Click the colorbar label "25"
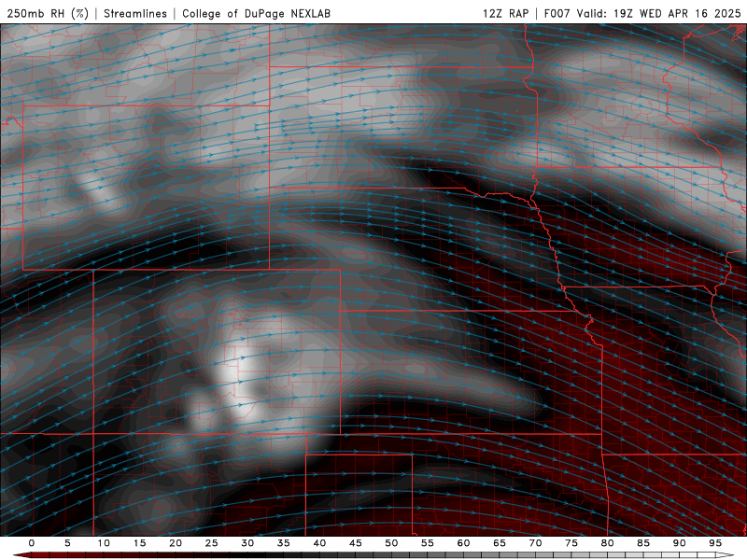747x560 pixels. 212,543
